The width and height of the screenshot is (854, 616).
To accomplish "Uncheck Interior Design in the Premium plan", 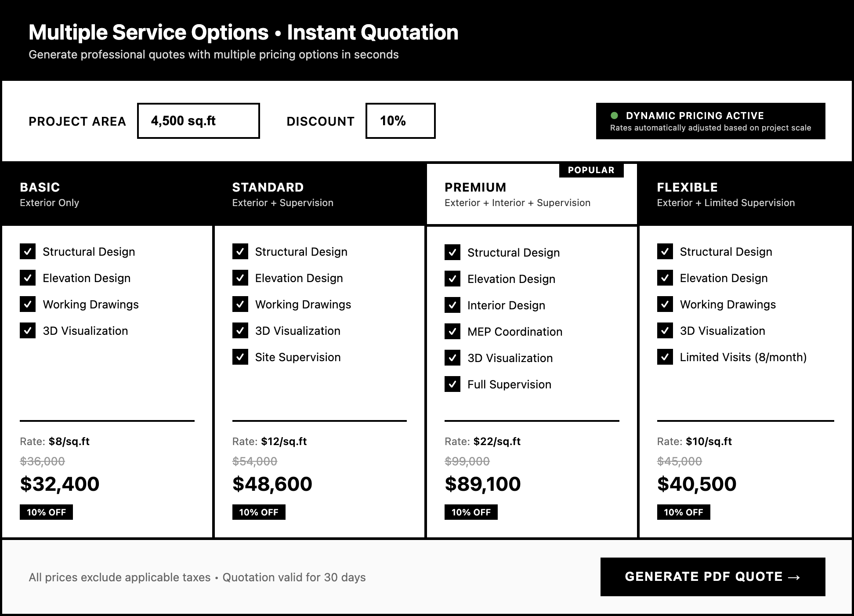I will tap(452, 305).
